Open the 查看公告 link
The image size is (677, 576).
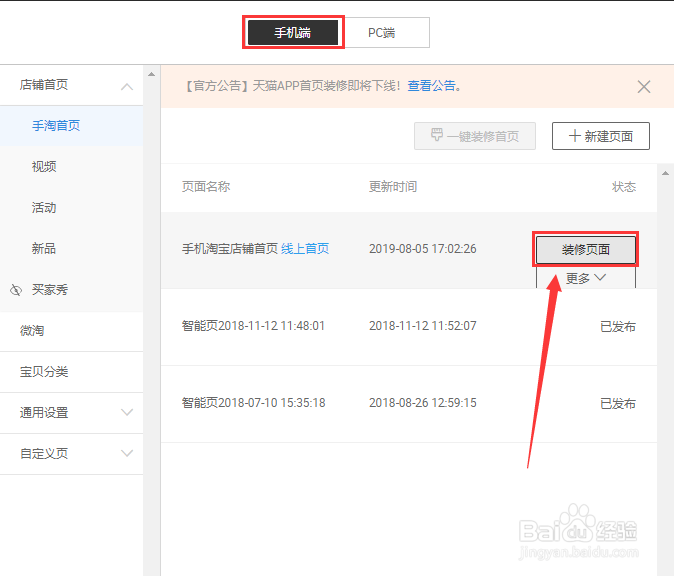click(x=431, y=86)
